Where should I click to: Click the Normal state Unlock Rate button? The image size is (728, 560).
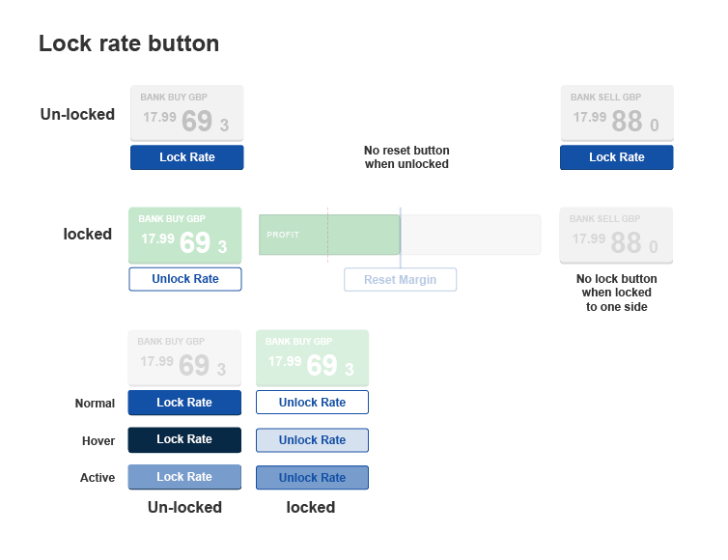(312, 403)
